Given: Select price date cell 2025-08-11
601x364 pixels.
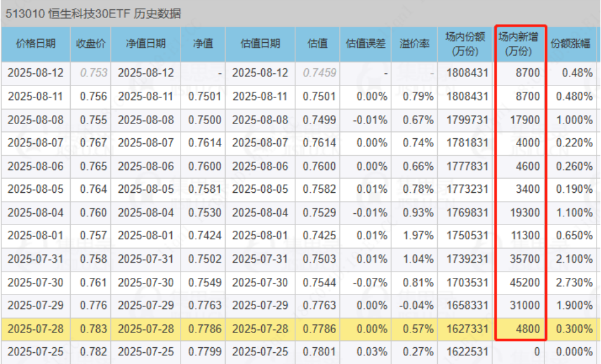Looking at the screenshot, I should pyautogui.click(x=35, y=96).
